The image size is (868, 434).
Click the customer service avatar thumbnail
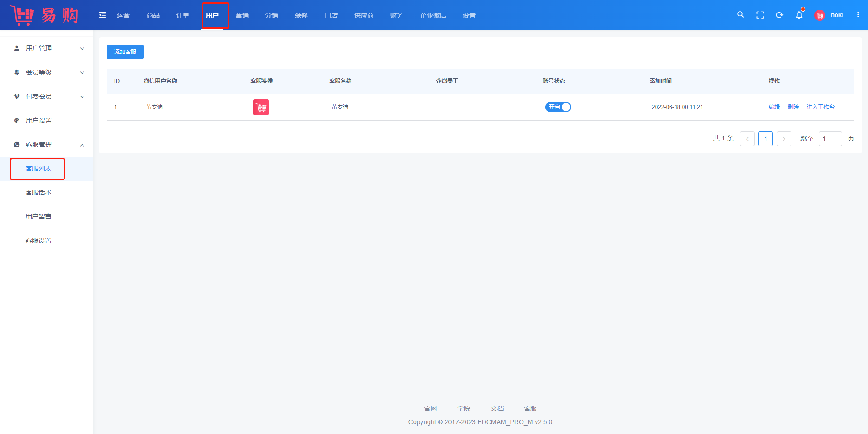261,107
